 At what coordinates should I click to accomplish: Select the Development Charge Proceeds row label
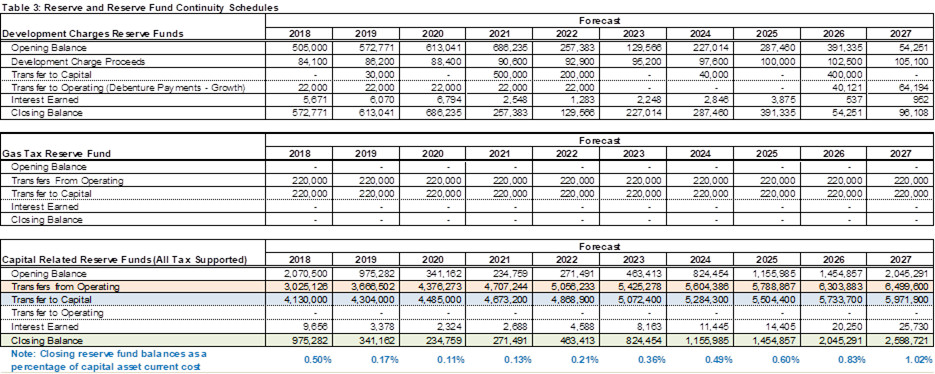[78, 61]
